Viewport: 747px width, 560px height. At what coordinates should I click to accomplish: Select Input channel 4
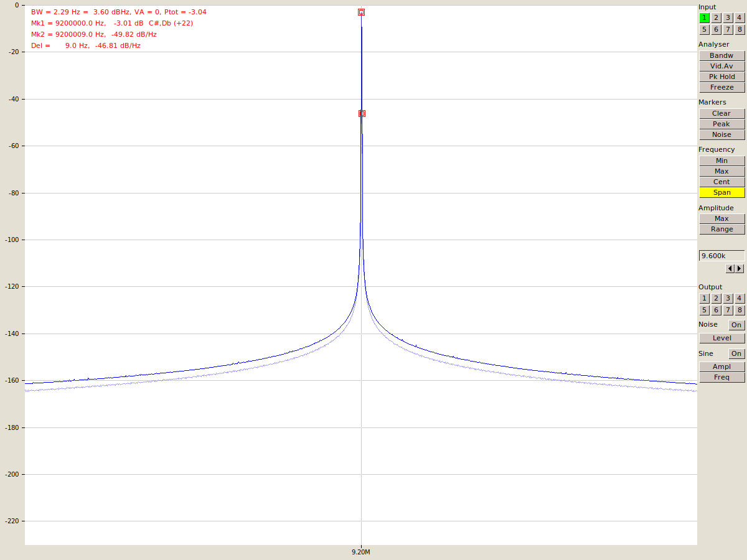(740, 18)
